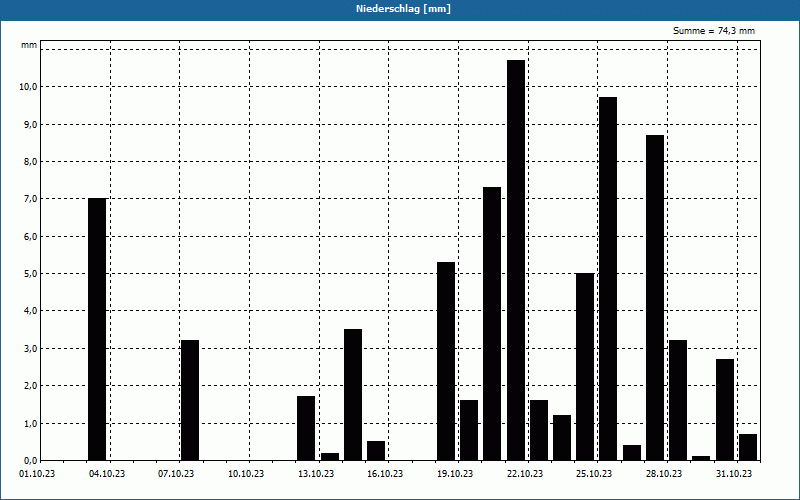Viewport: 800px width, 500px height.
Task: Click the 01.10.23 date label
Action: point(37,474)
